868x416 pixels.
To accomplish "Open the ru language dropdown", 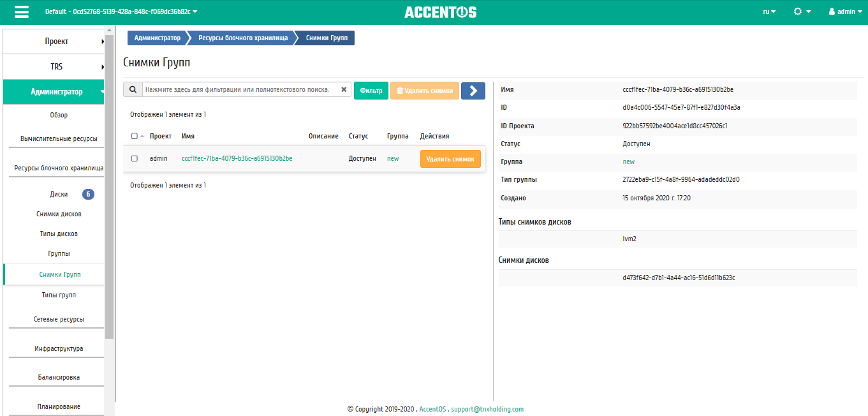I will coord(769,11).
